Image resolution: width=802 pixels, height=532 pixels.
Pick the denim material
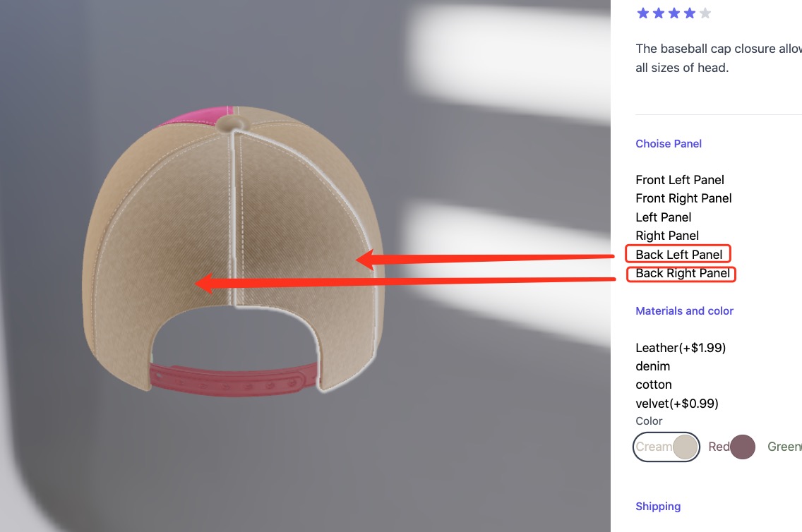pyautogui.click(x=652, y=366)
